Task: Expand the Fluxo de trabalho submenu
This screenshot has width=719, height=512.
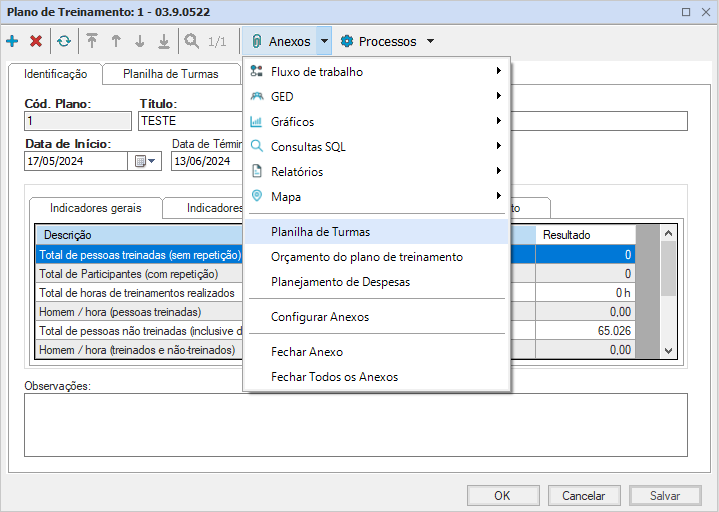Action: [x=377, y=72]
